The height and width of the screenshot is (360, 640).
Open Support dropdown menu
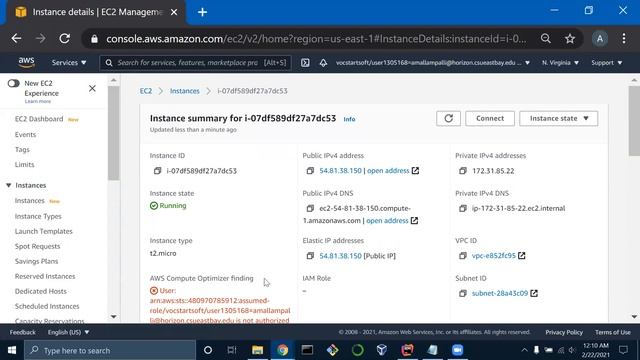click(x=607, y=63)
